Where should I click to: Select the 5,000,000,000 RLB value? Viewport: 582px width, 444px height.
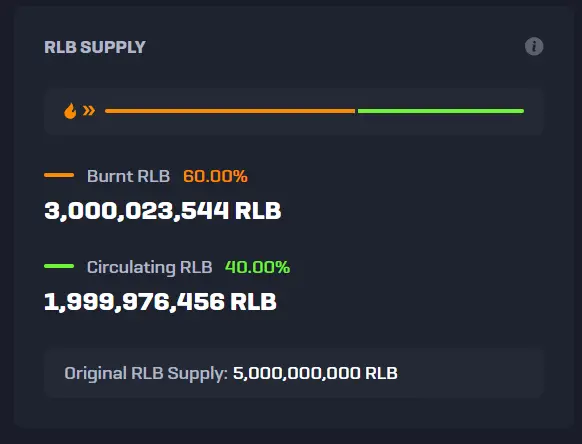[x=315, y=373]
